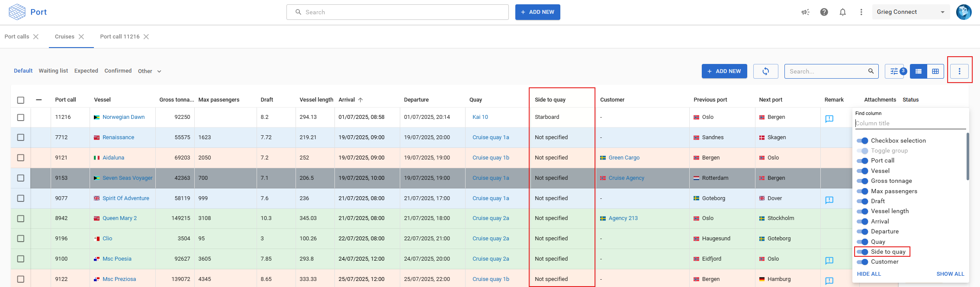
Task: Click the header ADD NEW button
Action: (537, 12)
